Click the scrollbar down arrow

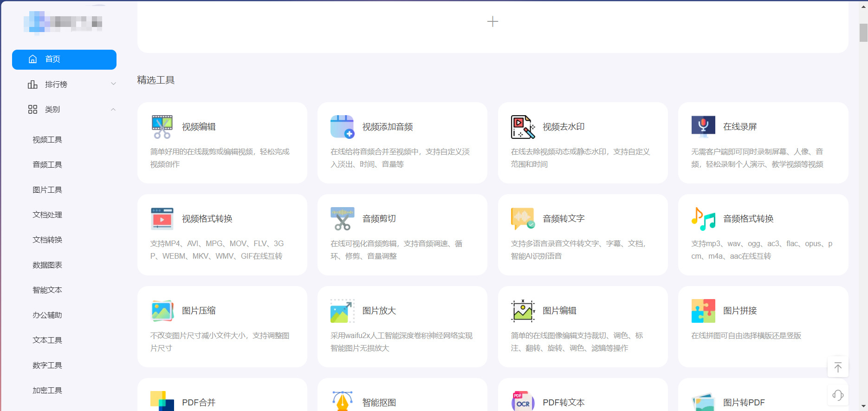863,406
